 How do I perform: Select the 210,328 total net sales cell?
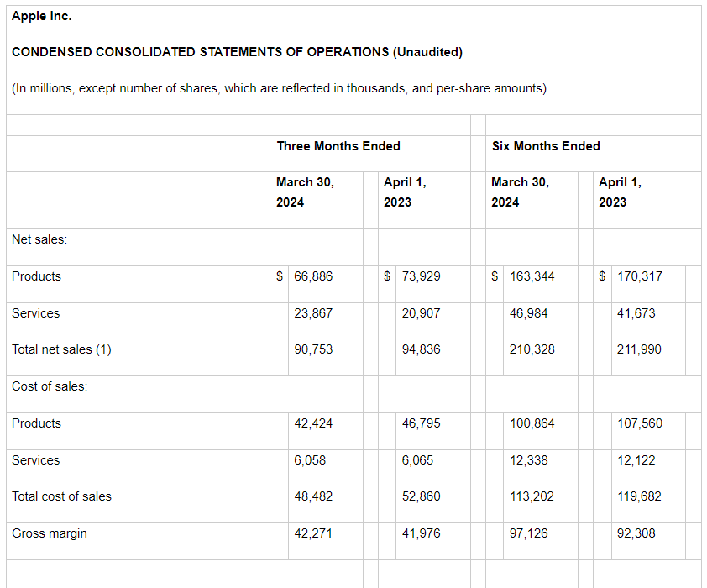point(532,349)
